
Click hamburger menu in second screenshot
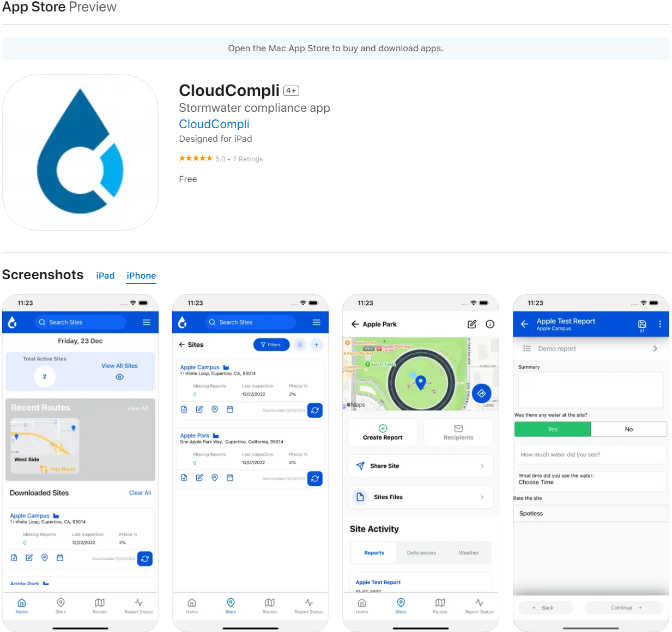coord(317,322)
